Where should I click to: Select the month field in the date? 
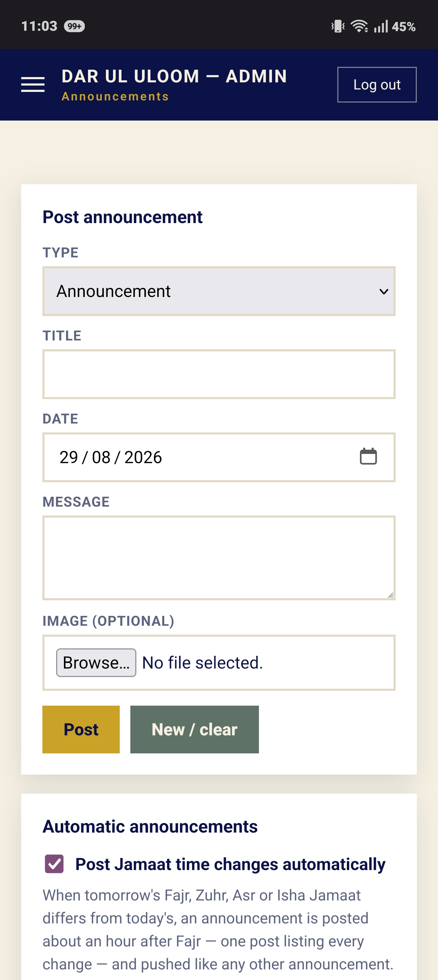click(101, 457)
